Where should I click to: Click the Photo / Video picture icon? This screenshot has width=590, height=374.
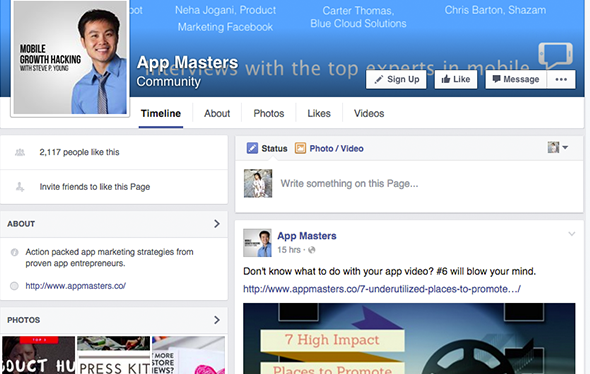click(x=300, y=148)
